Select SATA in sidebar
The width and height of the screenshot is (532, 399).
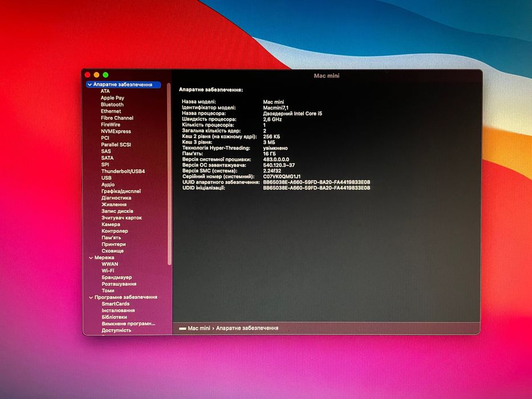tap(107, 158)
